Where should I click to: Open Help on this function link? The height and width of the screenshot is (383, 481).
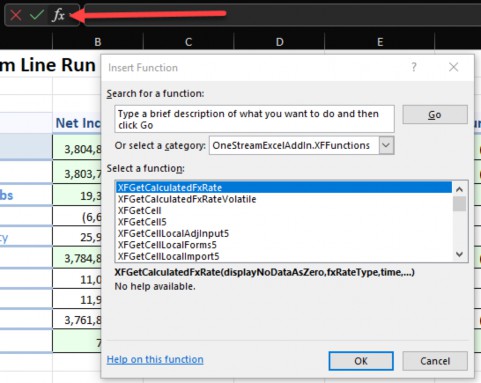[x=155, y=359]
